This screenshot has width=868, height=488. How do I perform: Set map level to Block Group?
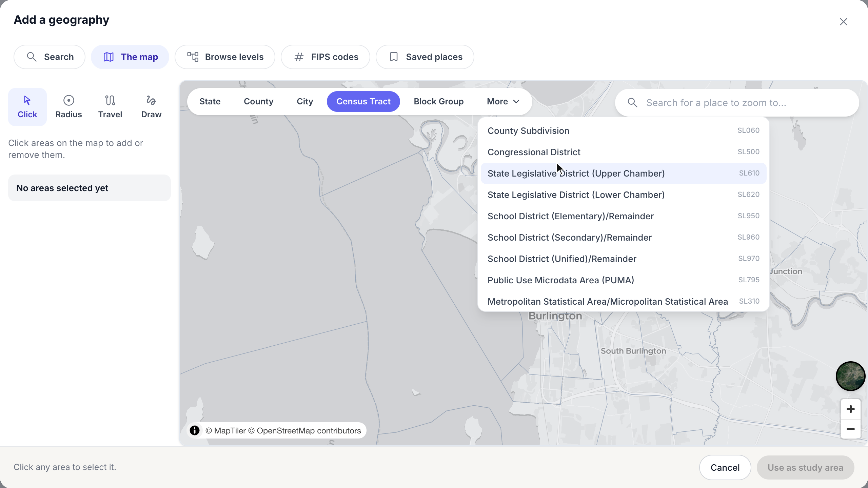438,101
